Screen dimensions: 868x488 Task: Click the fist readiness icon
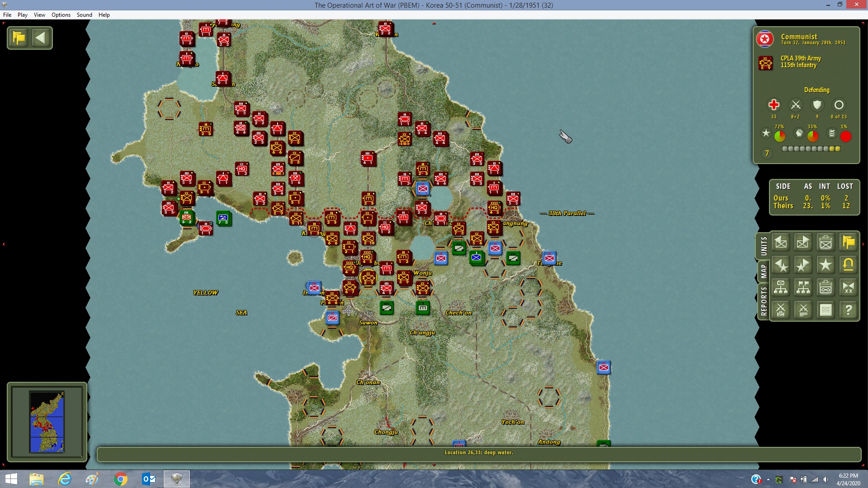[799, 133]
